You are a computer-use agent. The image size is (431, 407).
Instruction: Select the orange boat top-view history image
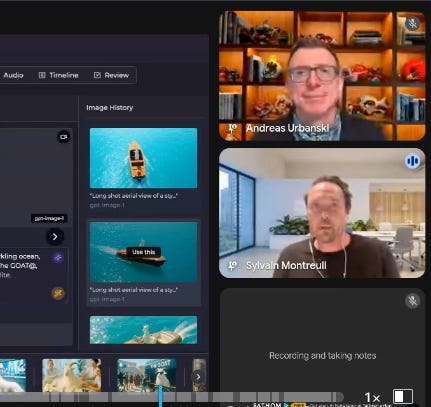(143, 158)
